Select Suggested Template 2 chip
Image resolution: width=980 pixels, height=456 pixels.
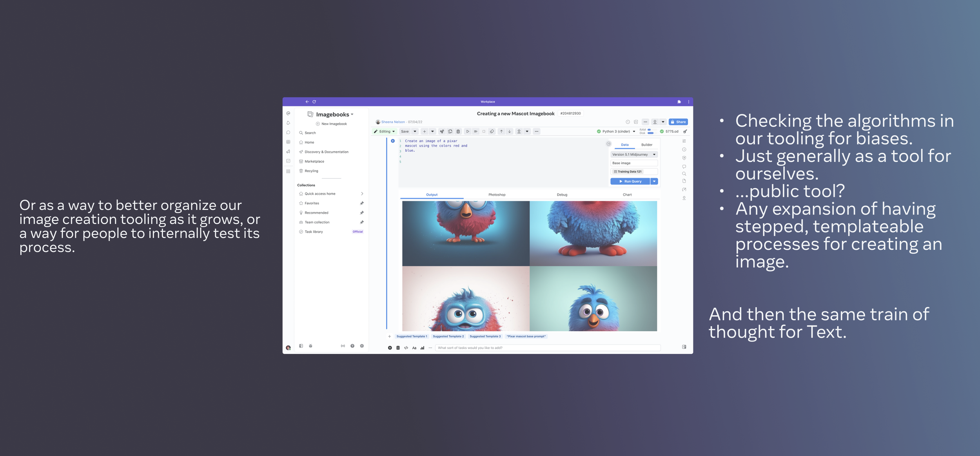coord(448,336)
